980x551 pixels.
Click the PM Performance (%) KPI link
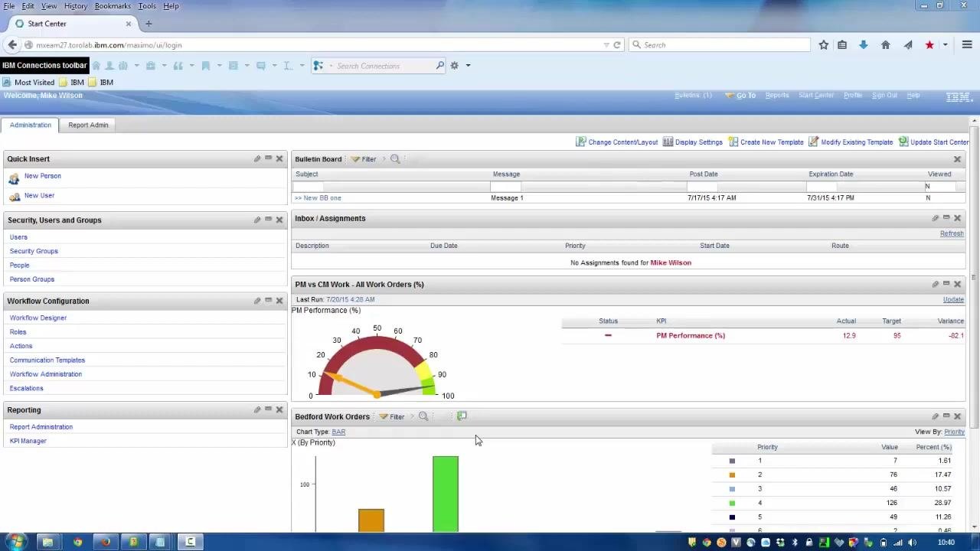[691, 336]
